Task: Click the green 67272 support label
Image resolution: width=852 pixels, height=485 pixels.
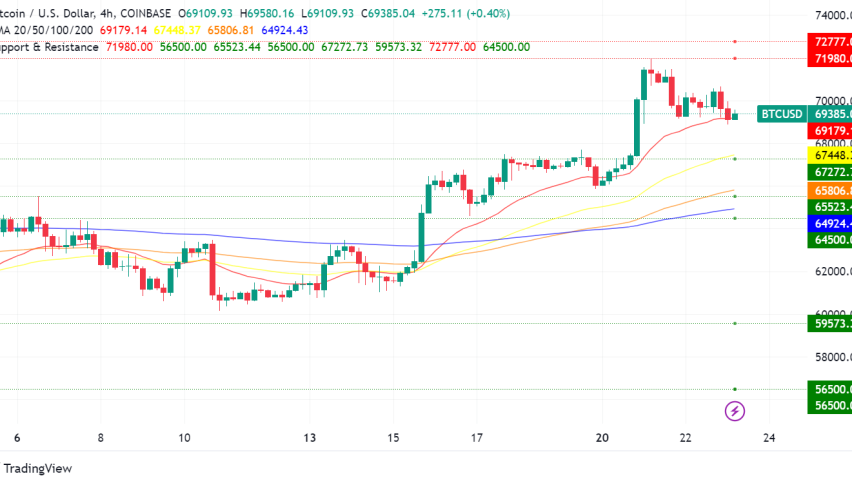Action: (830, 172)
